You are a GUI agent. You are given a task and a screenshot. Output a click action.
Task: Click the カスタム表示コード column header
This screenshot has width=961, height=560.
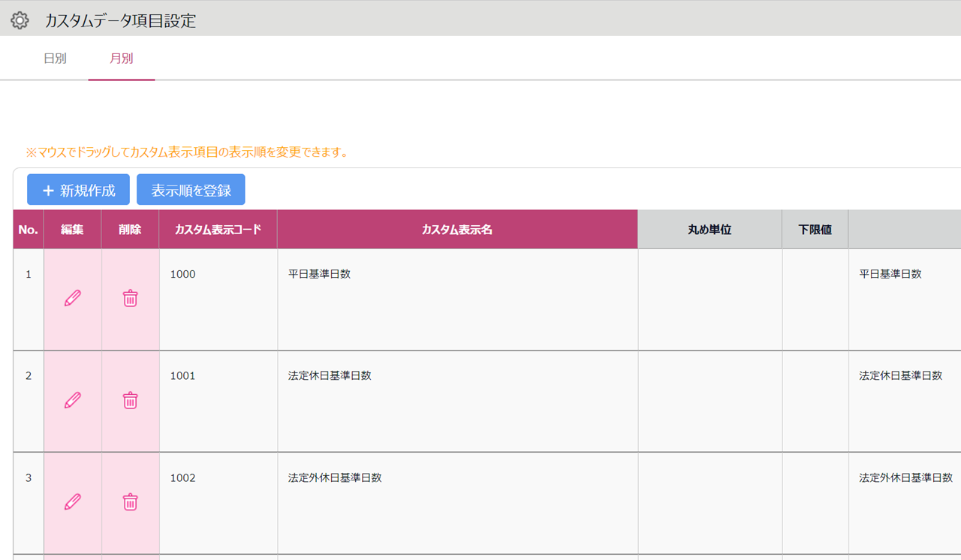218,230
